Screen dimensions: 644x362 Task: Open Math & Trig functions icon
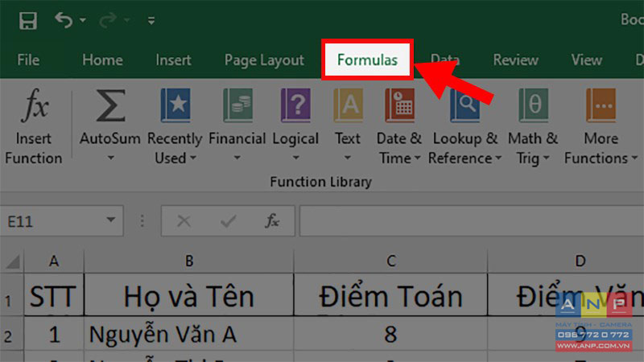click(x=534, y=105)
